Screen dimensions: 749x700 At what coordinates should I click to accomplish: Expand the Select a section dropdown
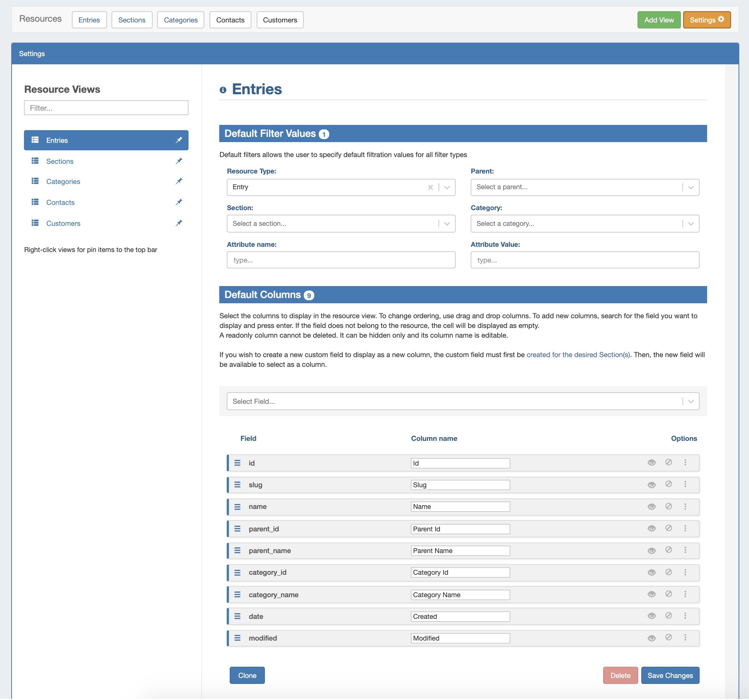340,224
